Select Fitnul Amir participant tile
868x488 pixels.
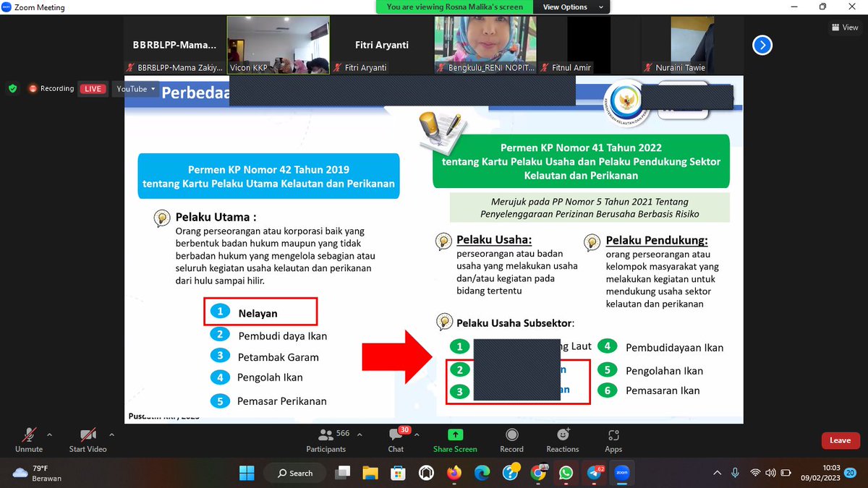[589, 45]
